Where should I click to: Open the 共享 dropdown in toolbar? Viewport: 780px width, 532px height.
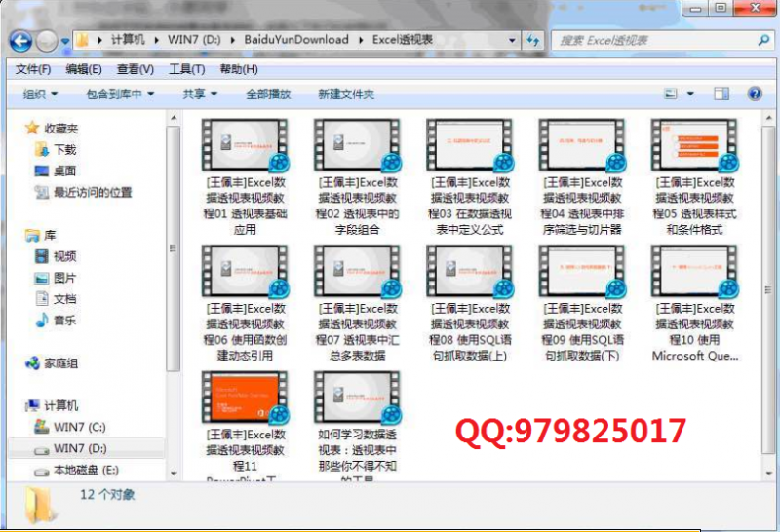click(x=200, y=94)
